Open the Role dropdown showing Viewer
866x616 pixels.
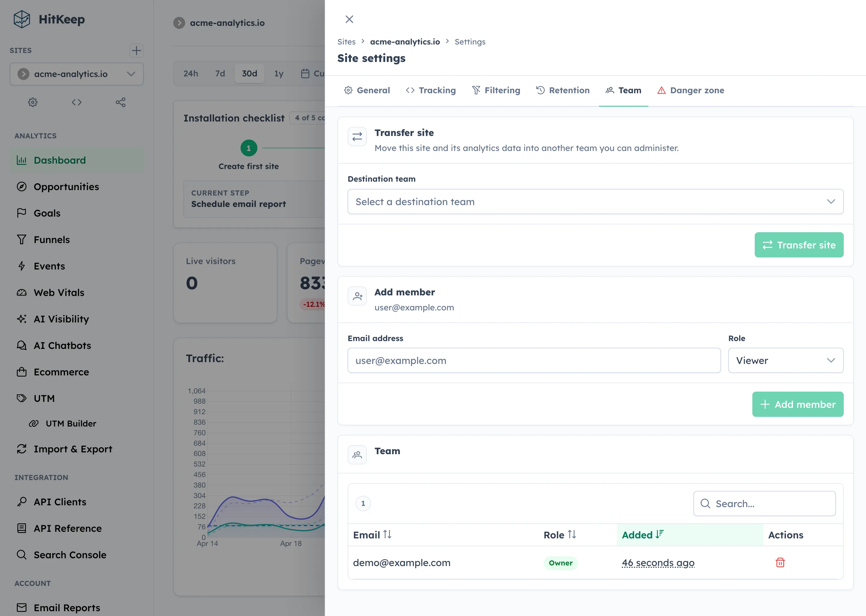pos(786,360)
